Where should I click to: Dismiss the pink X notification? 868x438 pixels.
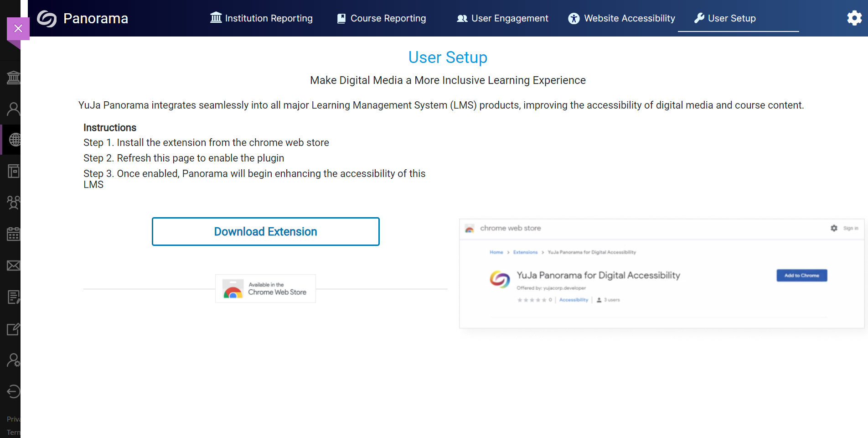click(x=18, y=28)
